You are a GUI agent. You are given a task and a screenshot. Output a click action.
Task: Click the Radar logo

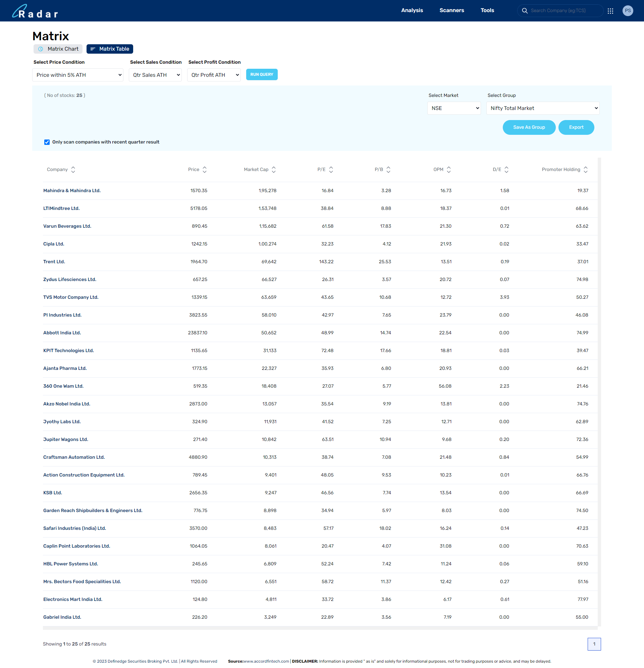35,11
